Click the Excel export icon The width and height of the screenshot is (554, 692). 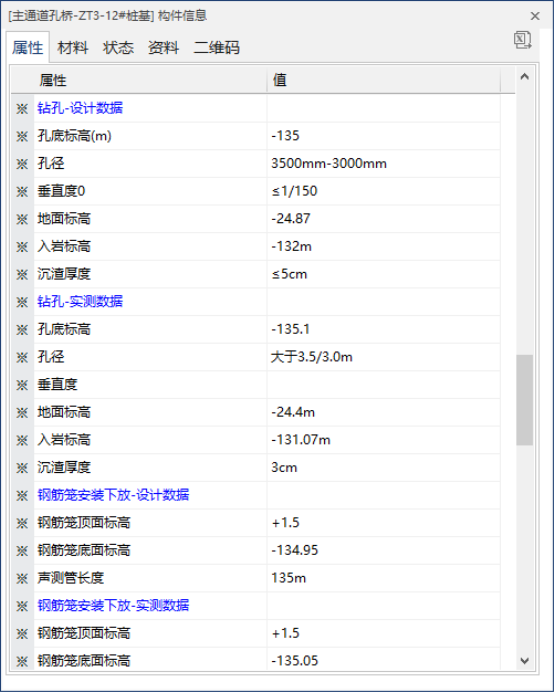point(522,40)
